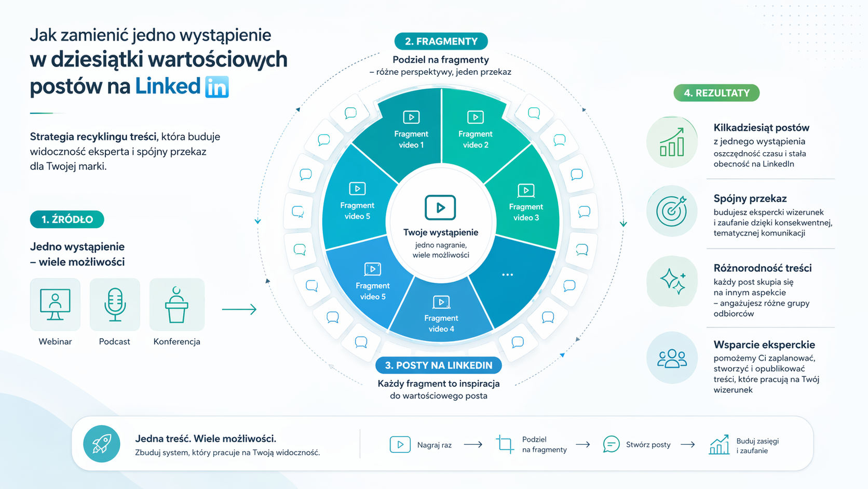Click the bold text "Strategia recyklingu treści"
This screenshot has width=868, height=489.
coord(93,137)
